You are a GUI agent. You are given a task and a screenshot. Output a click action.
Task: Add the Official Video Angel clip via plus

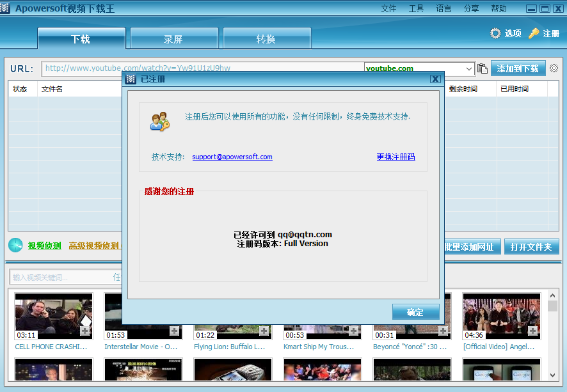tap(532, 331)
